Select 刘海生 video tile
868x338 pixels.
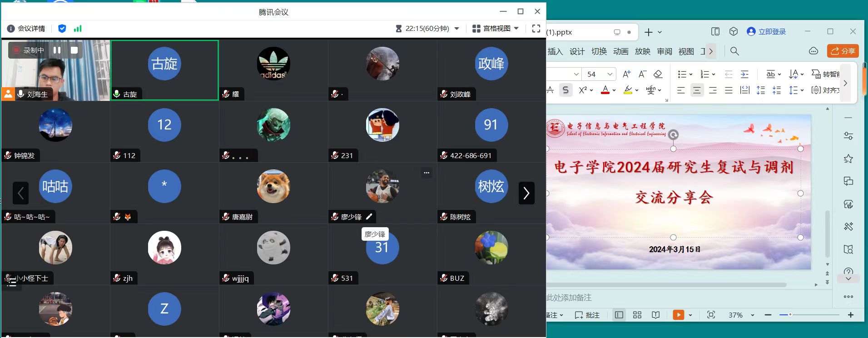[x=56, y=70]
